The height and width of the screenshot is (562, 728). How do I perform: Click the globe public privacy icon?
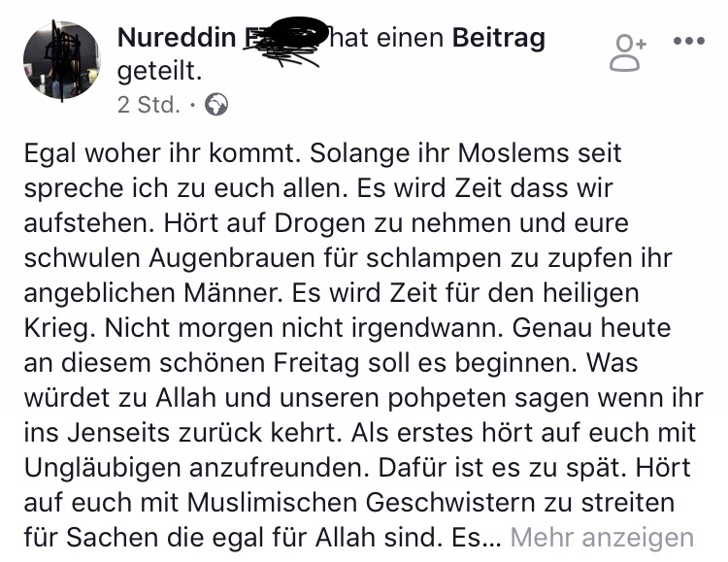217,105
